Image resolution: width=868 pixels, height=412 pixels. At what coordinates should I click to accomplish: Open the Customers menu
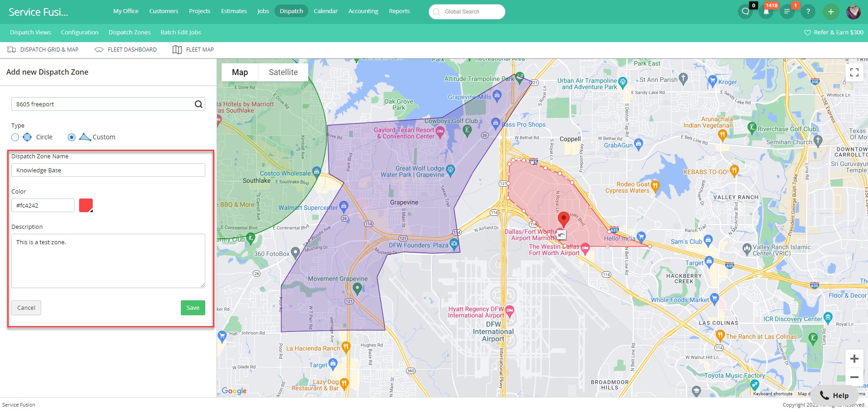coord(164,11)
